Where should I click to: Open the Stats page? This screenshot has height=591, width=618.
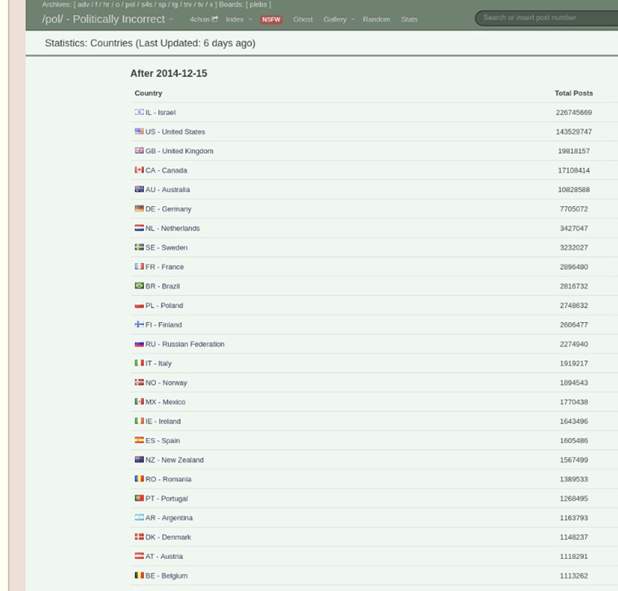click(x=409, y=19)
